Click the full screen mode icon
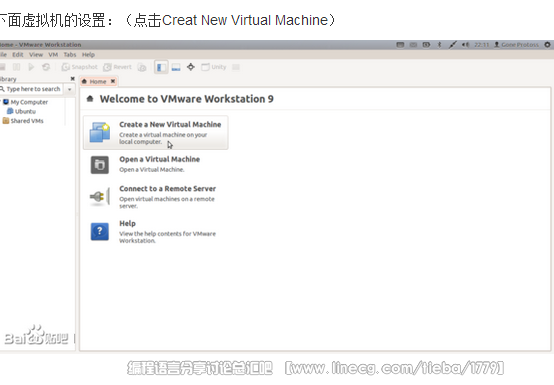Image resolution: width=554 pixels, height=385 pixels. [191, 67]
